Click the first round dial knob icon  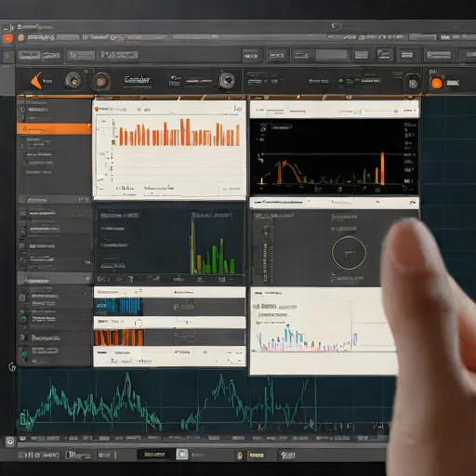73,81
